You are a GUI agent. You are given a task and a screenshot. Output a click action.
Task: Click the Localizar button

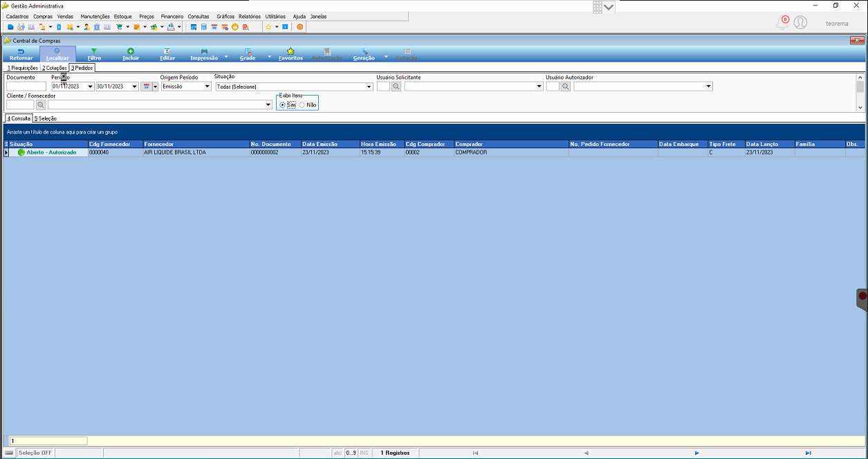click(57, 54)
